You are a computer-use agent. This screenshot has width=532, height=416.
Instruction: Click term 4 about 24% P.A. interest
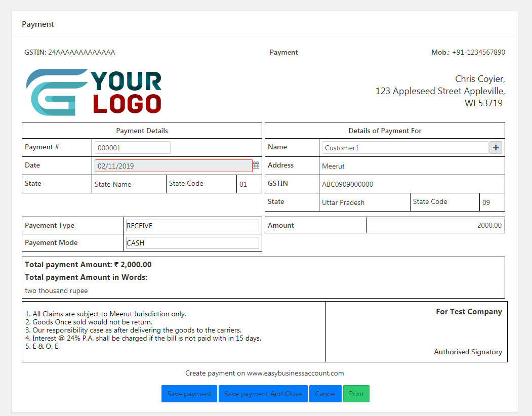click(143, 338)
